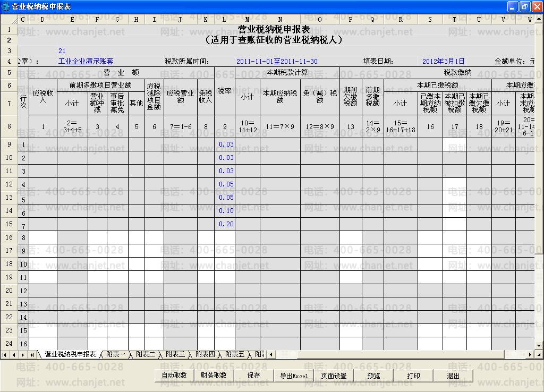Select row header 16

[9, 237]
